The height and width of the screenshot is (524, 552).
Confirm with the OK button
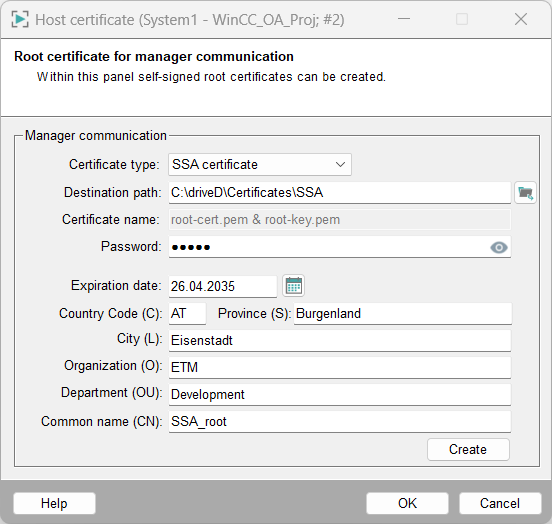407,503
